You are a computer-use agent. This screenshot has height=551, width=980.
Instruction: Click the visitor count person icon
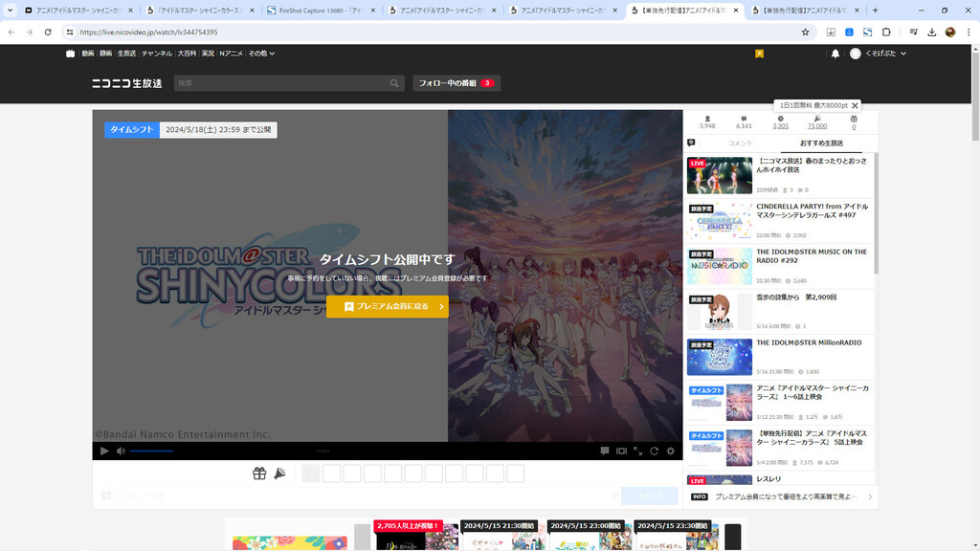click(x=707, y=119)
